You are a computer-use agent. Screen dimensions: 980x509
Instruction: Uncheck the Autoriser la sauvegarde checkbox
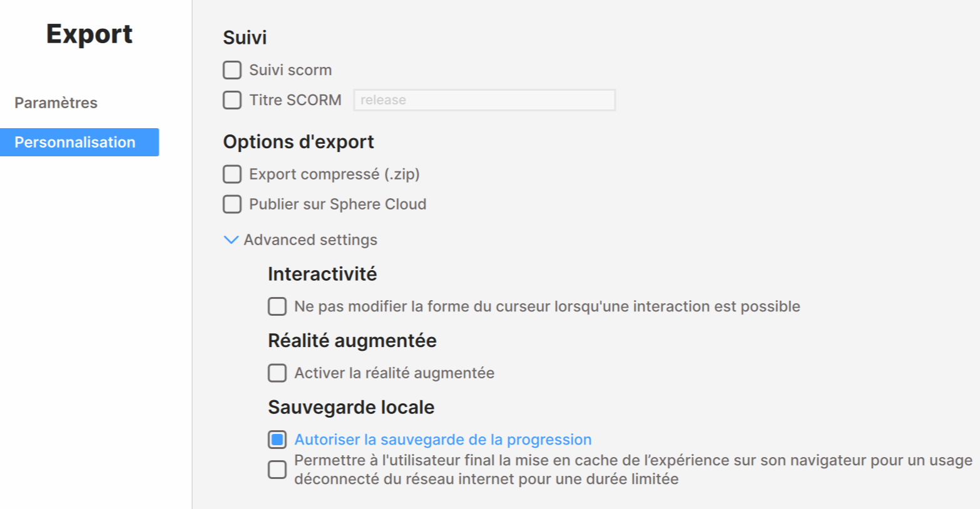click(277, 440)
